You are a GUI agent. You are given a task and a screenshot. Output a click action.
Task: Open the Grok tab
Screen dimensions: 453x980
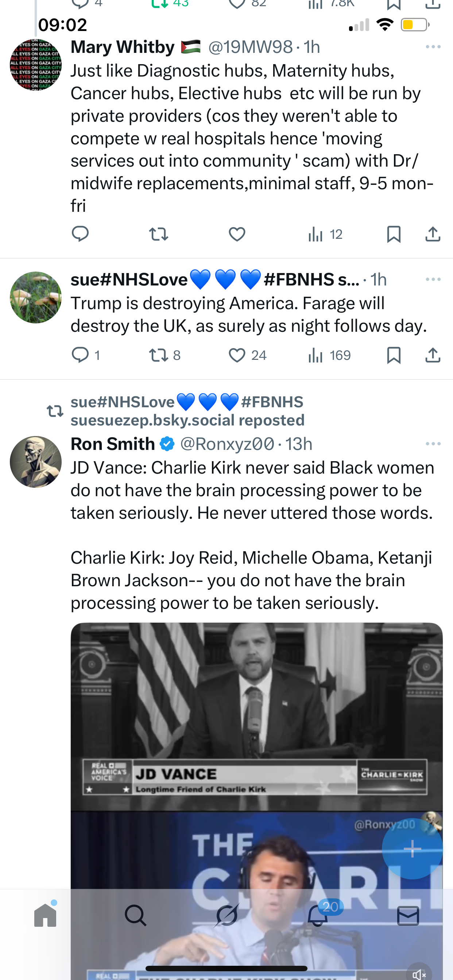coord(226,915)
